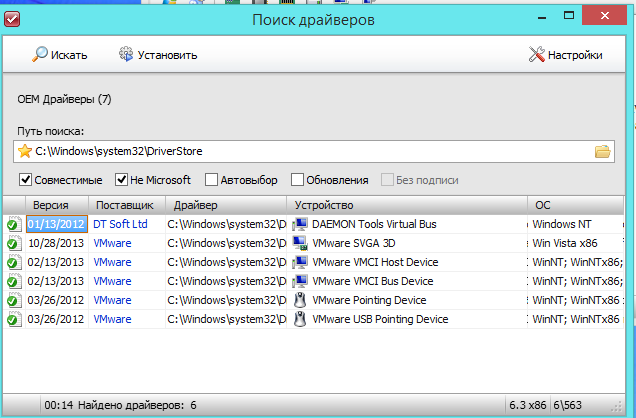Click the DT Soft Ltd vendor link
Screen dimensions: 636x418
(x=120, y=224)
